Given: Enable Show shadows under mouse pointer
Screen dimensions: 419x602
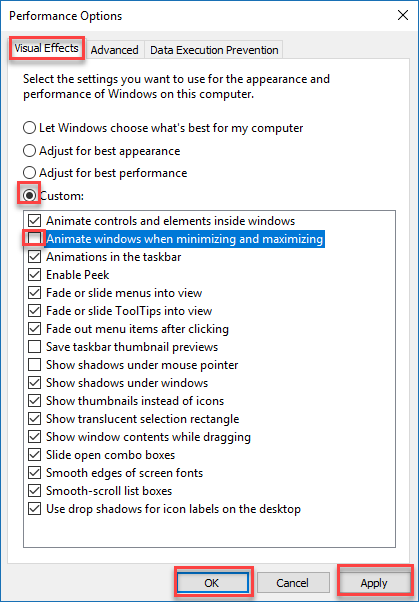Looking at the screenshot, I should pyautogui.click(x=35, y=365).
